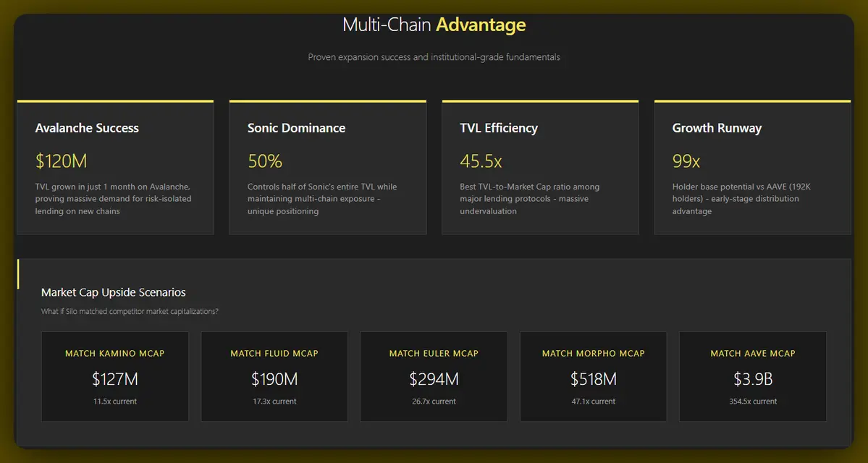Select the $190M value

coord(274,379)
